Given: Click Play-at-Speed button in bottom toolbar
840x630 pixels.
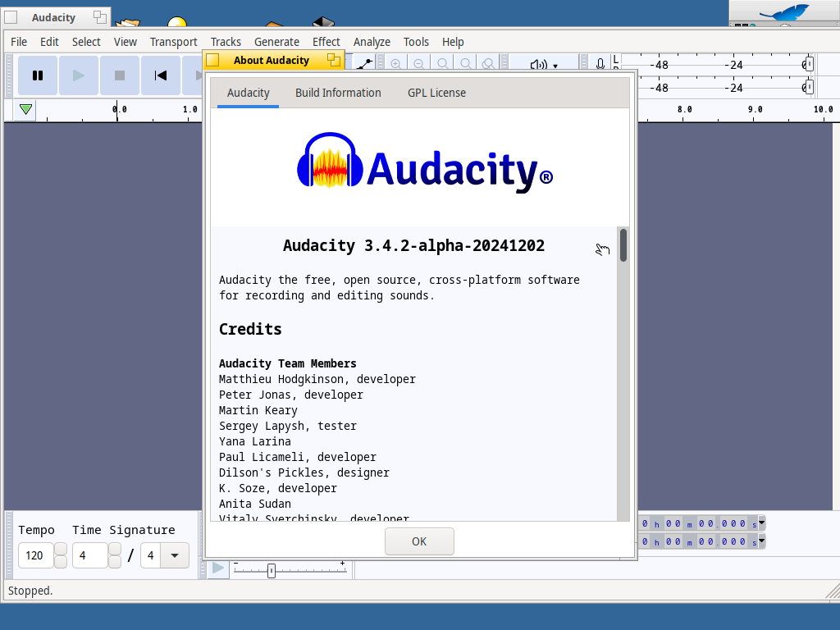Looking at the screenshot, I should coord(218,568).
